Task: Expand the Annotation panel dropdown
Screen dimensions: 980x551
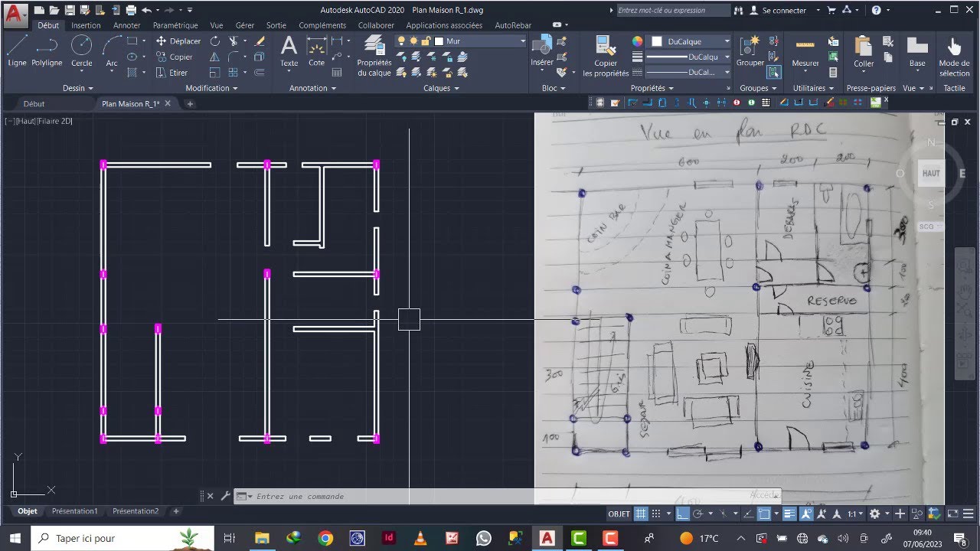Action: 312,88
